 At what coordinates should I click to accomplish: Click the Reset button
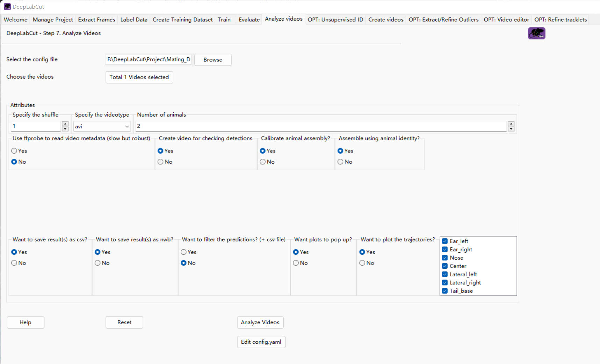tap(124, 322)
